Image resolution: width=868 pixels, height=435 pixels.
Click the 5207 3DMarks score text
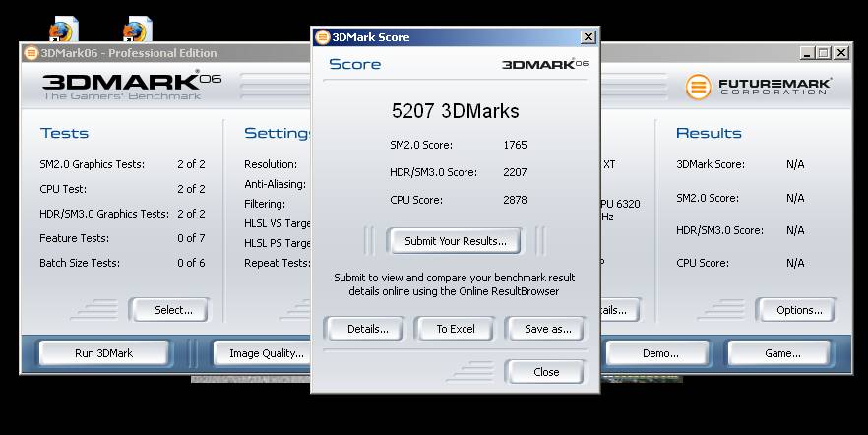[455, 110]
